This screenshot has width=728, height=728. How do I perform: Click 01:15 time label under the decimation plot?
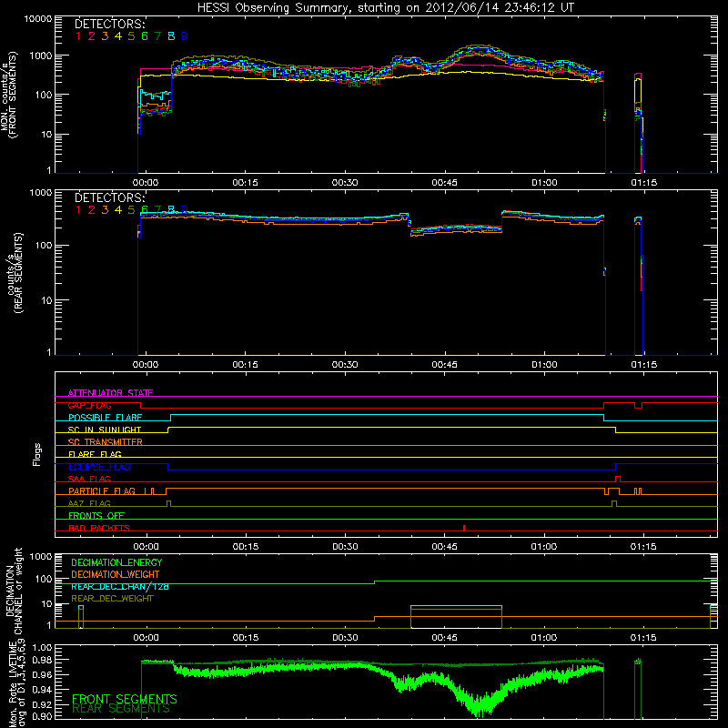point(643,638)
